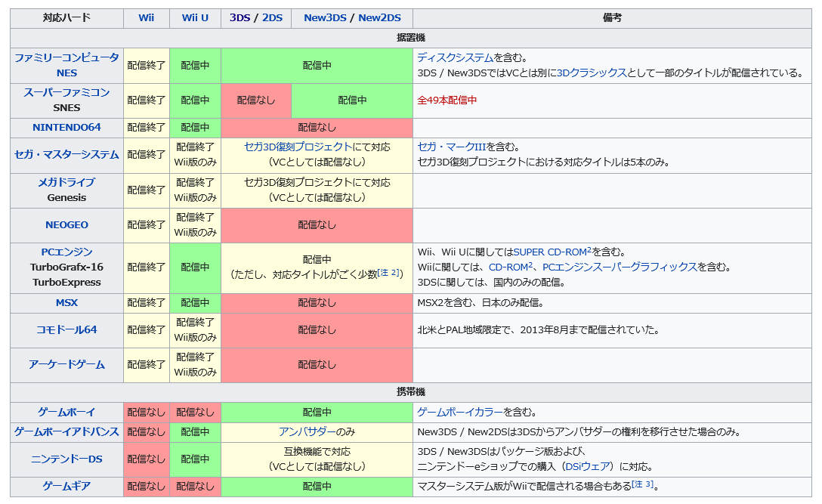Visit the NINTENDO64 link
The image size is (822, 504).
(x=66, y=128)
